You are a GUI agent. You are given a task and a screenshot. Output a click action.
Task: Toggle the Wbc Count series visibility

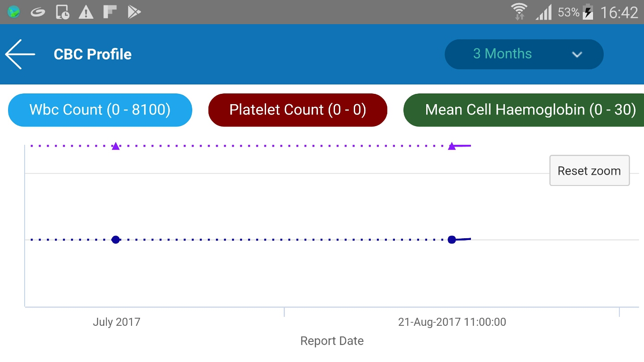pos(100,109)
